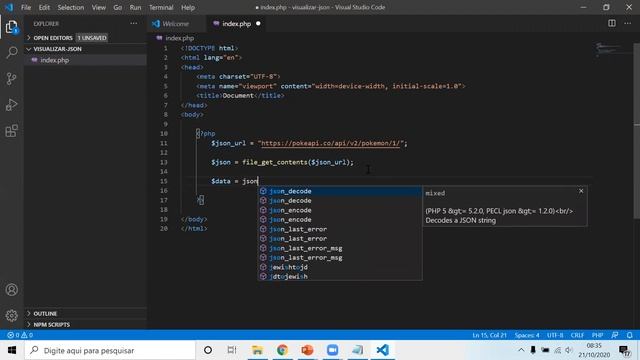Open PowerPoint from taskbar

pyautogui.click(x=307, y=350)
